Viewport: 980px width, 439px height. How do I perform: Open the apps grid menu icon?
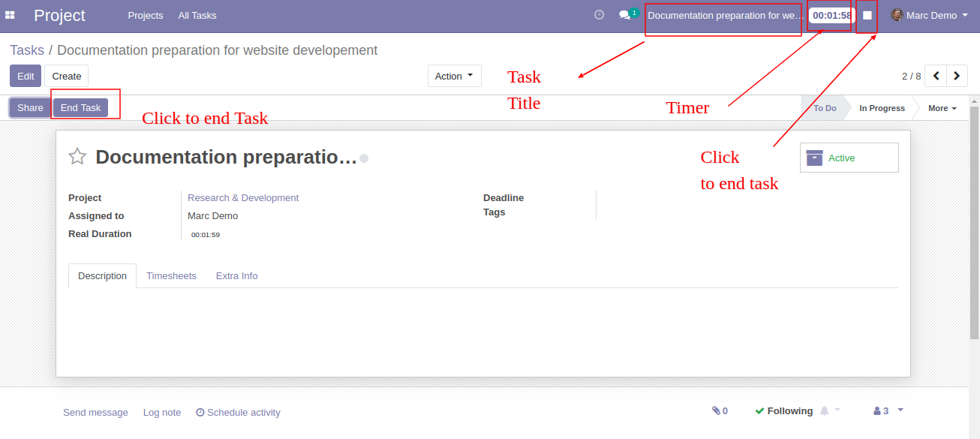coord(11,15)
